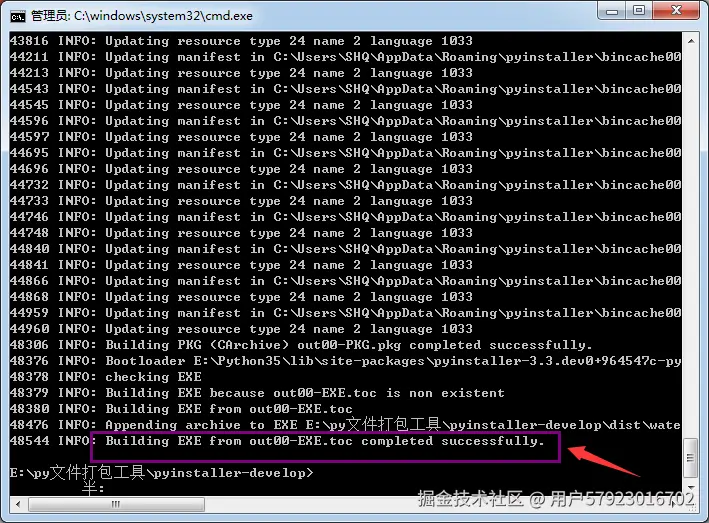This screenshot has height=523, width=709.
Task: Click the vertical scrollbar thumb
Action: point(690,458)
